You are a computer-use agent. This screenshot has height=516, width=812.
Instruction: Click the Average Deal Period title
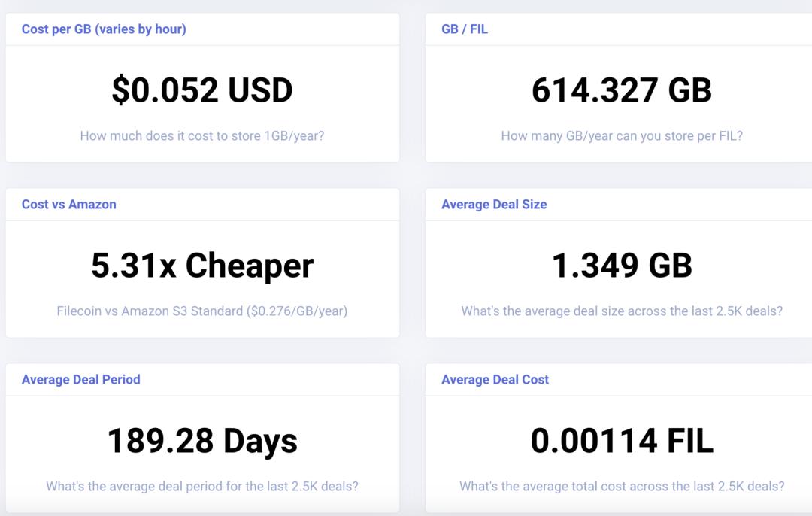[79, 379]
